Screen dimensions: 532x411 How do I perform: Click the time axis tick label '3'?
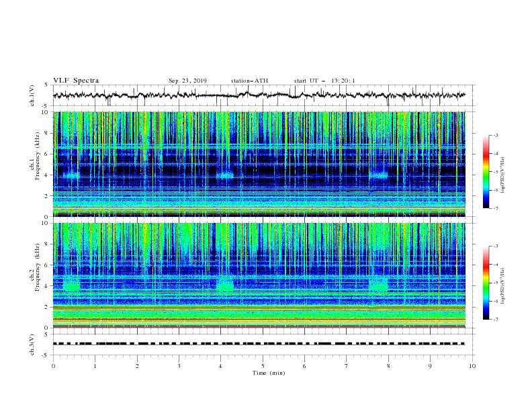coord(179,366)
